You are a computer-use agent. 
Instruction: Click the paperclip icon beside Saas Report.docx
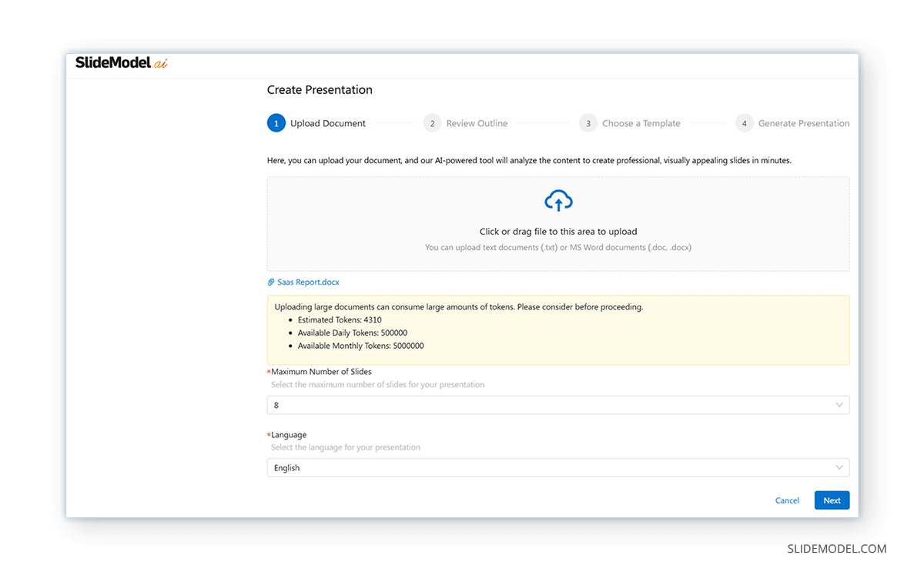(x=270, y=282)
